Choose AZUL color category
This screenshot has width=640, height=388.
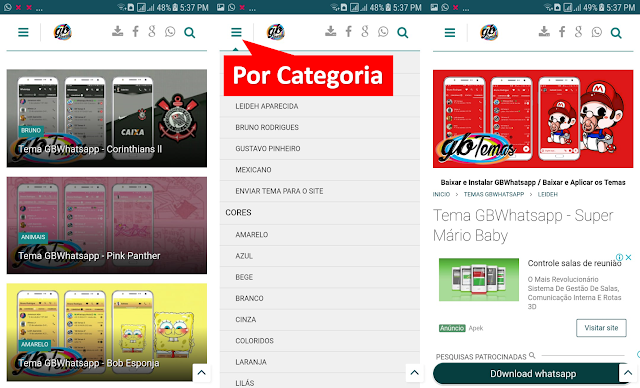pyautogui.click(x=320, y=256)
